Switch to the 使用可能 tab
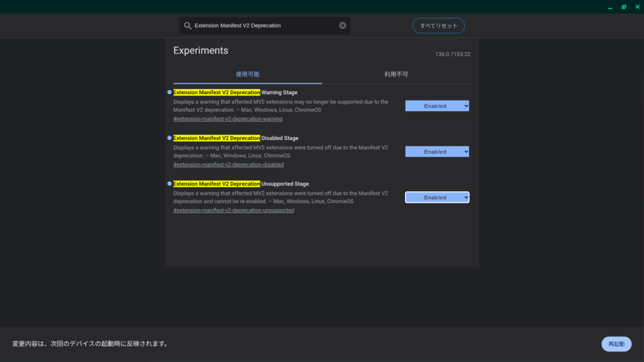This screenshot has height=362, width=644. [247, 74]
